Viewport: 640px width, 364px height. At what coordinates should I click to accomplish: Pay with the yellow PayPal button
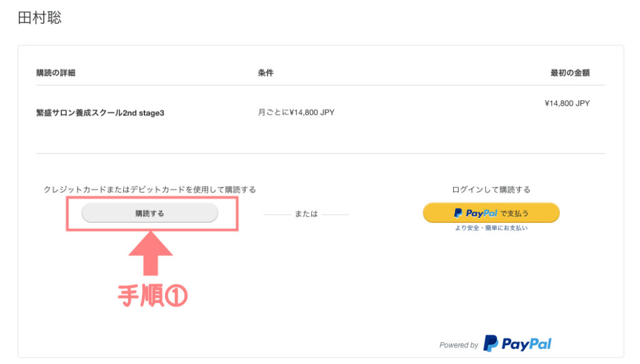coord(491,213)
